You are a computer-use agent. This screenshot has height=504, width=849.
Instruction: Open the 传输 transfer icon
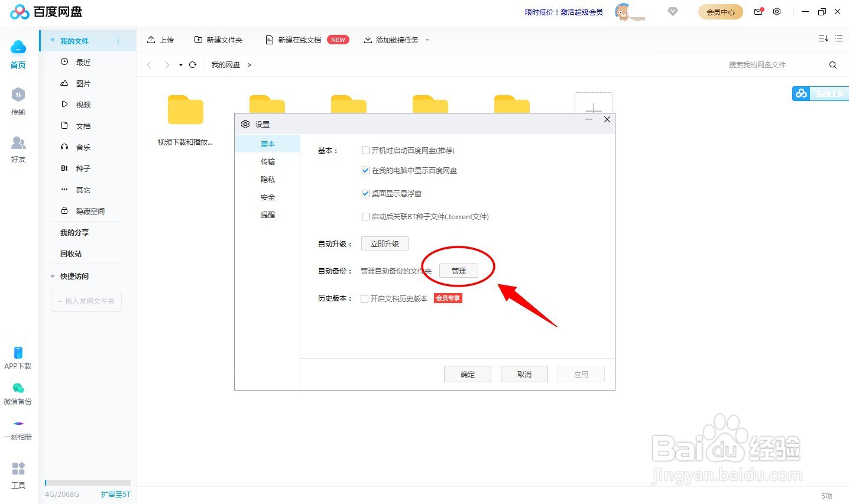(x=18, y=95)
